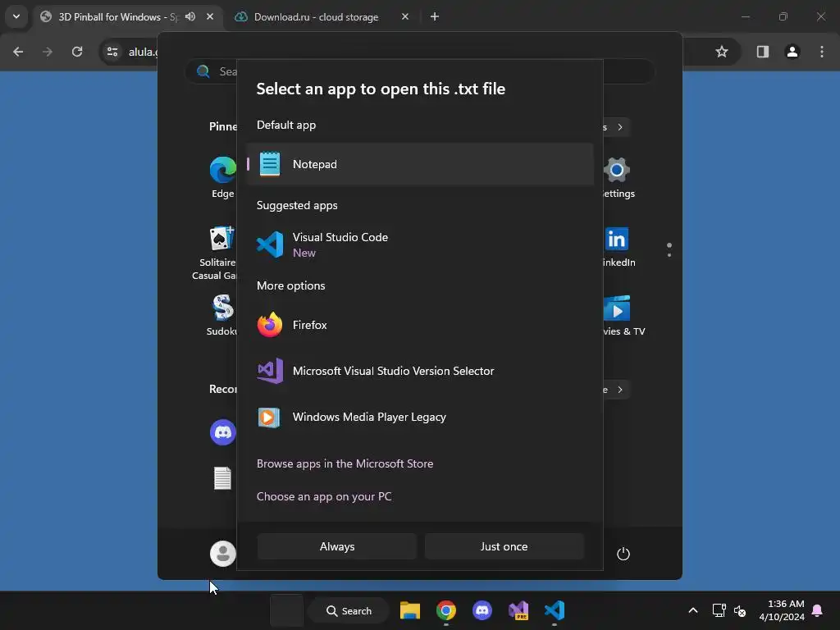Screen dimensions: 840x630
Task: Open Visual Studio Preview from taskbar
Action: tap(518, 610)
